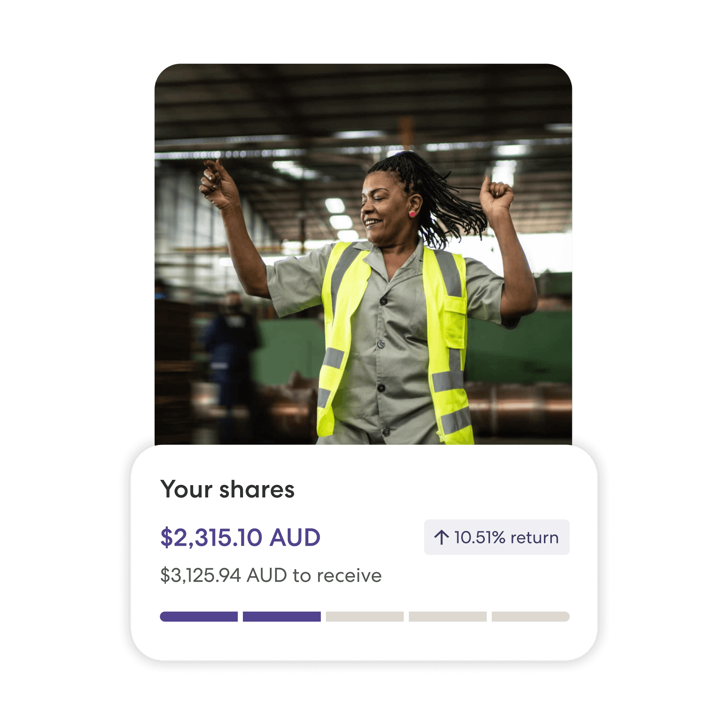Select the second purple progress segment
The image size is (728, 728).
282,617
